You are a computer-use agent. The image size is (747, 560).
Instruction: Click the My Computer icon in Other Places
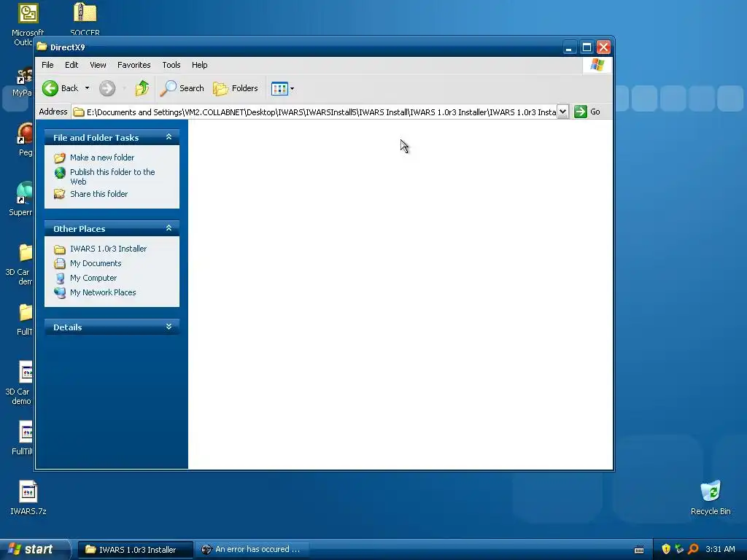[x=60, y=278]
